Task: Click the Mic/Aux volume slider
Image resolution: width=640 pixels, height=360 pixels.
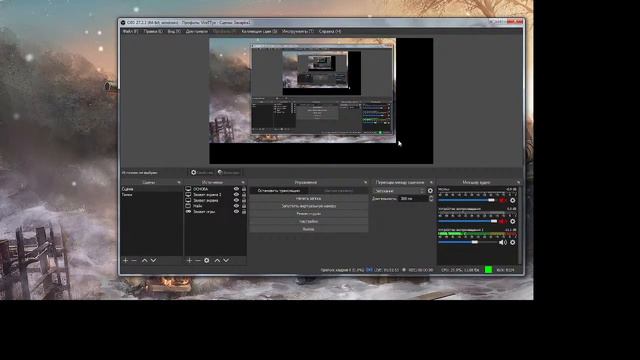Action: 467,200
